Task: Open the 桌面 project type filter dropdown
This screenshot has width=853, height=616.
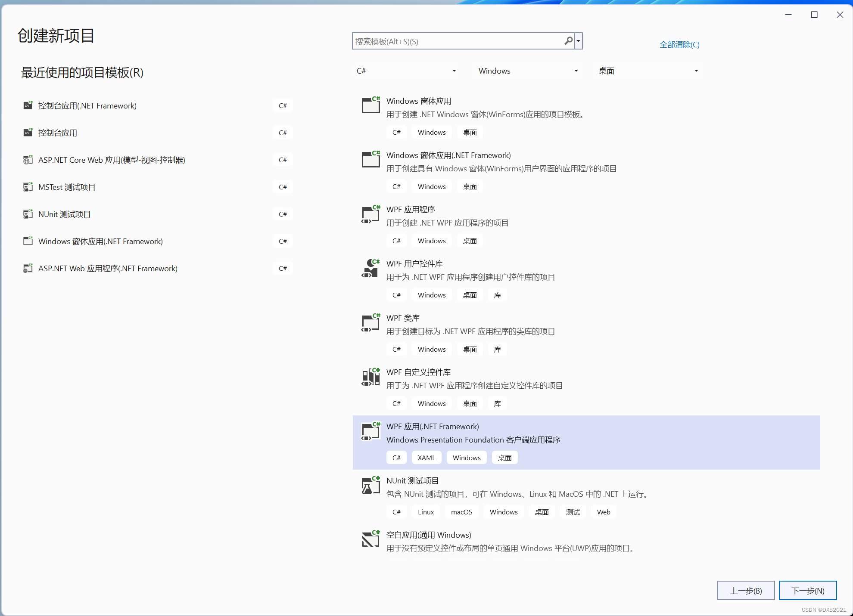Action: pyautogui.click(x=648, y=71)
